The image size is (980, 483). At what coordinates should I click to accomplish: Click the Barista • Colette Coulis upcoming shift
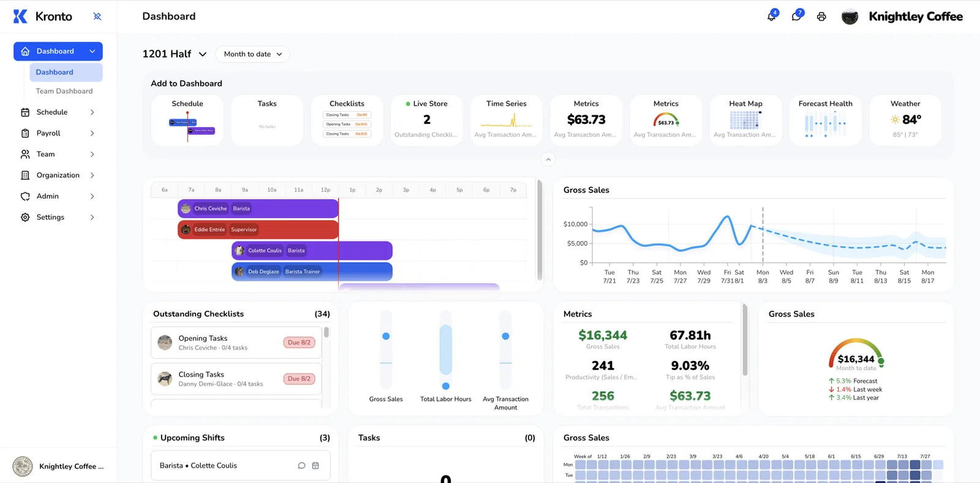click(241, 466)
